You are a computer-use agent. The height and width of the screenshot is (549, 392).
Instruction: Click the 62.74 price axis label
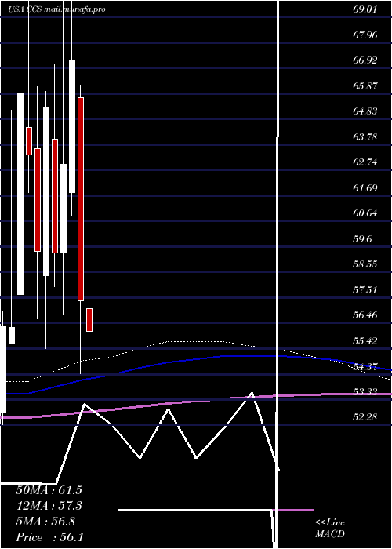pos(365,162)
